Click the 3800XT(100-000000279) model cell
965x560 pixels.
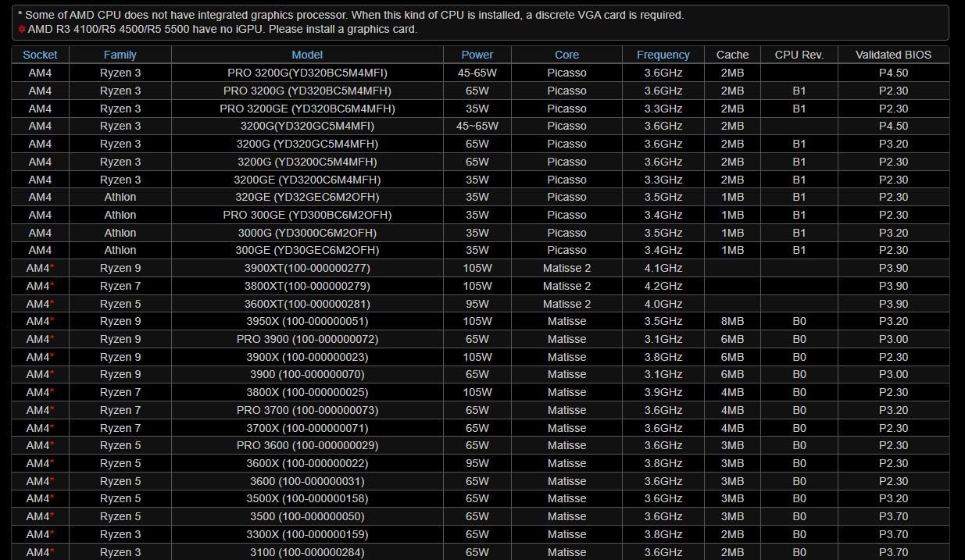307,286
